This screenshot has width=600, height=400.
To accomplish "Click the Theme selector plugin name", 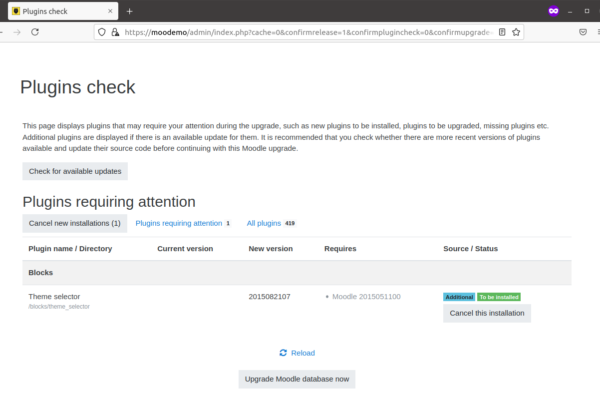I will pos(54,297).
